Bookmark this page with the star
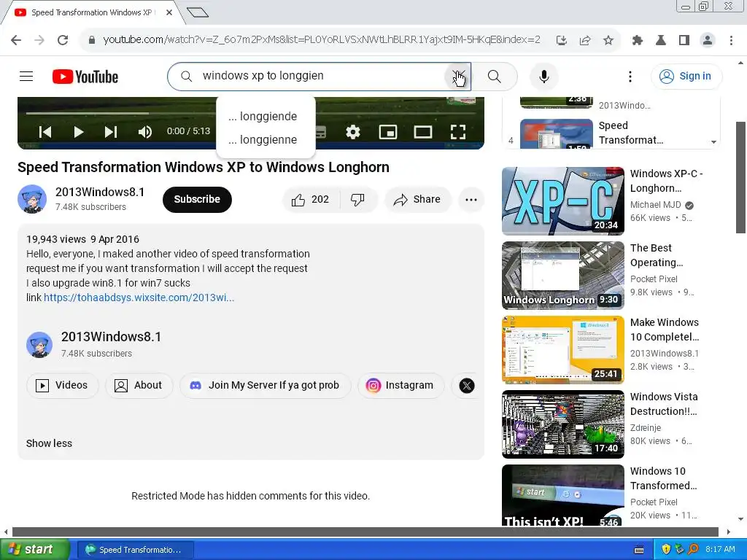 (x=608, y=40)
